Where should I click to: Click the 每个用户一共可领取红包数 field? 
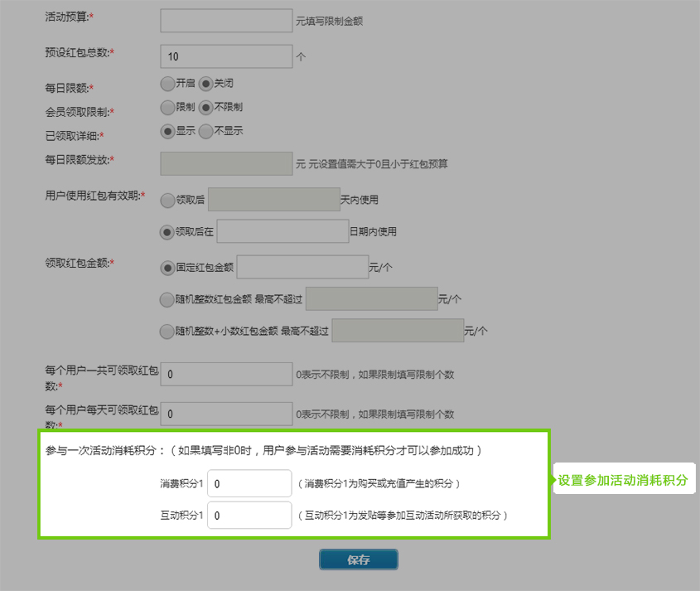coord(226,374)
